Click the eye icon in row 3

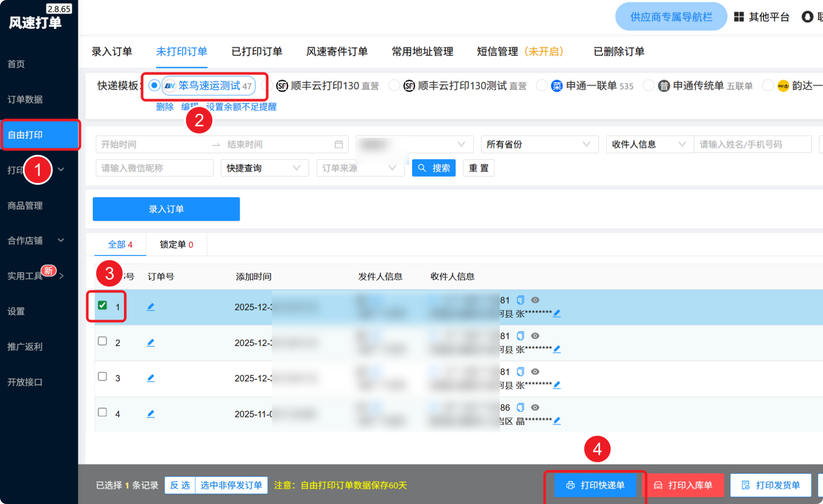coord(535,372)
